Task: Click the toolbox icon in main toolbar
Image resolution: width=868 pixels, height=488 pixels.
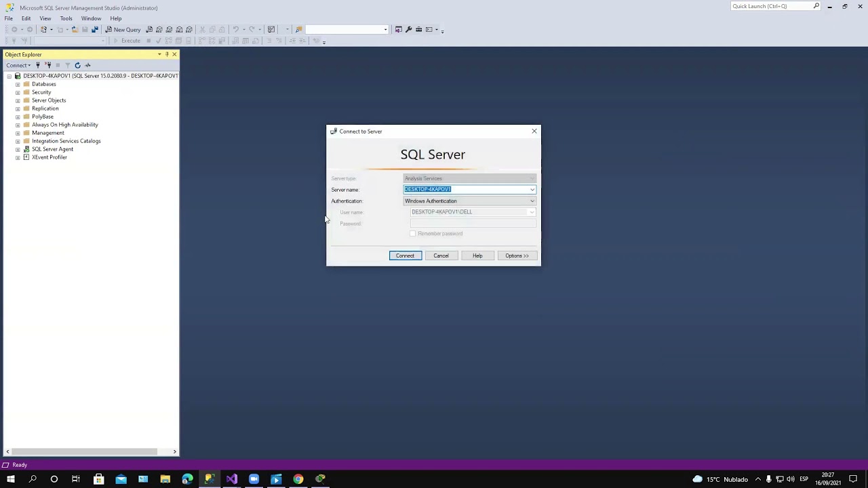Action: (418, 30)
